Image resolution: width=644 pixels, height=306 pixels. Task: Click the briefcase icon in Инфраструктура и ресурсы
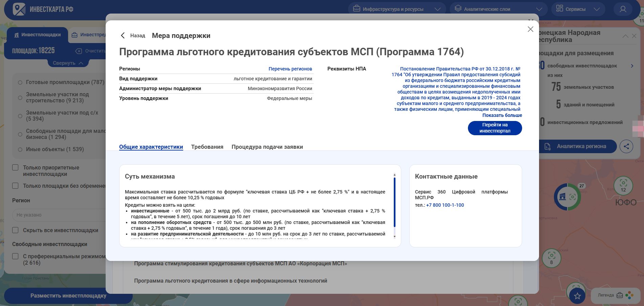coord(357,8)
